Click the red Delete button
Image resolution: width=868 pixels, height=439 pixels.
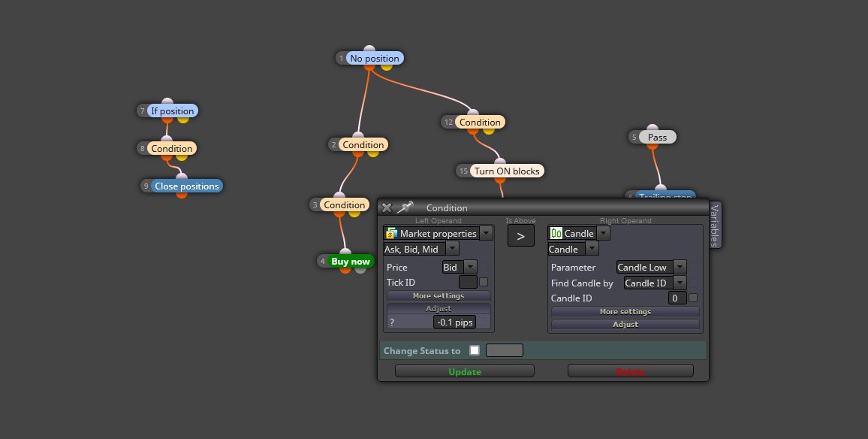(x=631, y=371)
